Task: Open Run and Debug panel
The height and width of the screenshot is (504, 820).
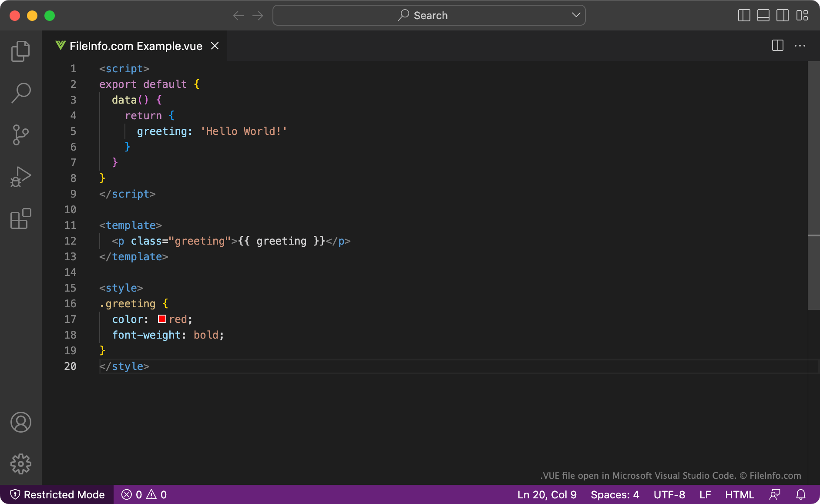Action: click(20, 176)
